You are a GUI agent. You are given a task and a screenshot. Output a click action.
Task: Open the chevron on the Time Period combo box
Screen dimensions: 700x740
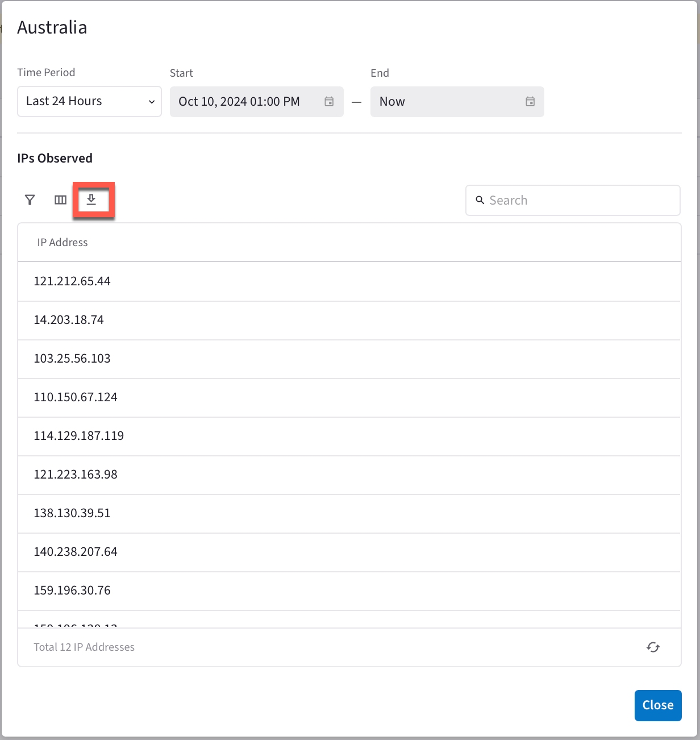tap(152, 102)
